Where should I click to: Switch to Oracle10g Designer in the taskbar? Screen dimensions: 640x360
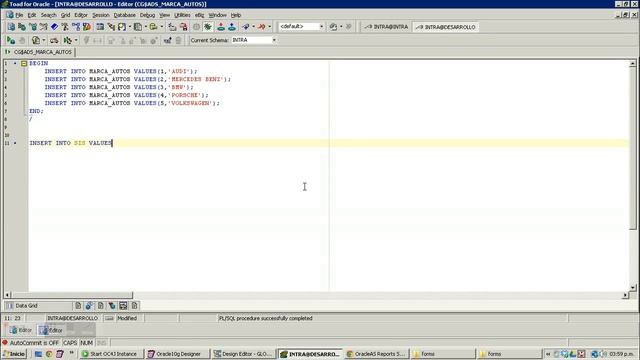click(178, 354)
